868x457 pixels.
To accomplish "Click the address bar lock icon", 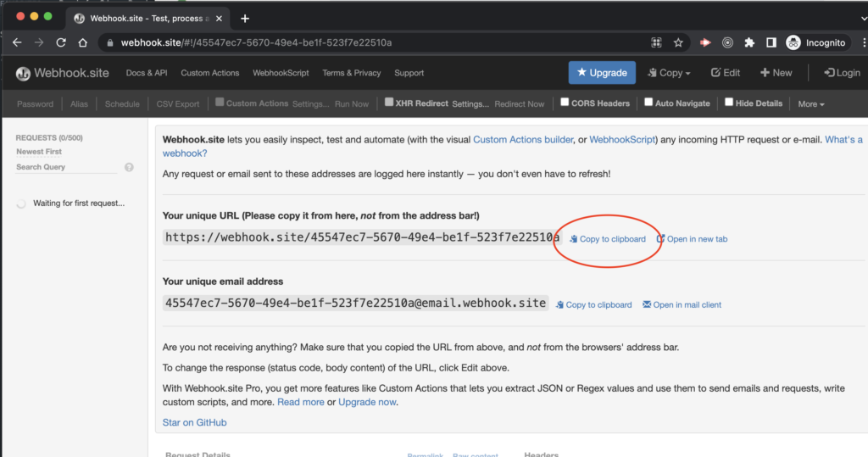I will 109,42.
